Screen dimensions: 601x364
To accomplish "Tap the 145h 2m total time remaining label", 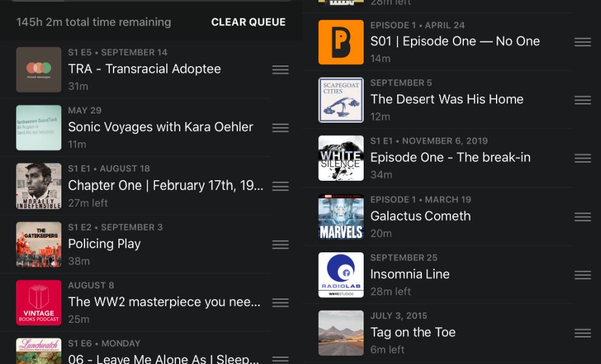I will pyautogui.click(x=93, y=22).
